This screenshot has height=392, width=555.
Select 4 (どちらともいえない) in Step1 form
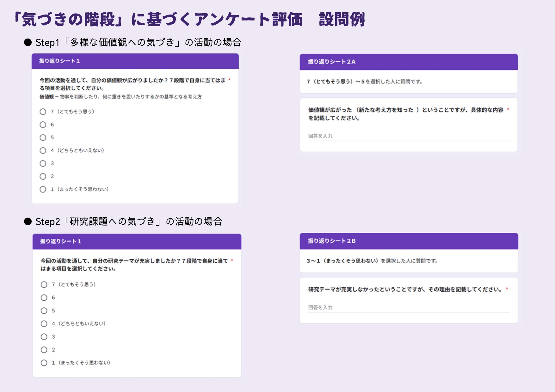coord(43,151)
